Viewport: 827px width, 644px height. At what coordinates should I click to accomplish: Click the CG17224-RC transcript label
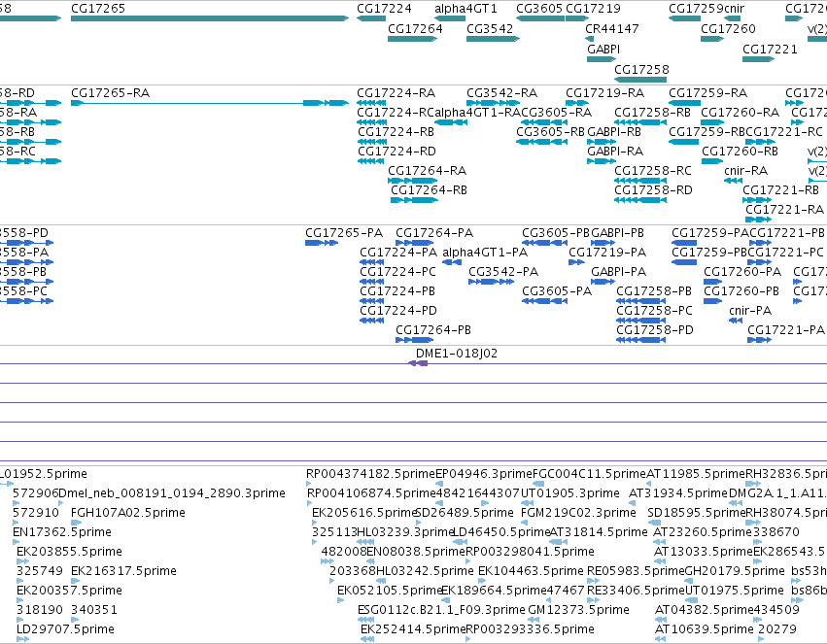[396, 113]
